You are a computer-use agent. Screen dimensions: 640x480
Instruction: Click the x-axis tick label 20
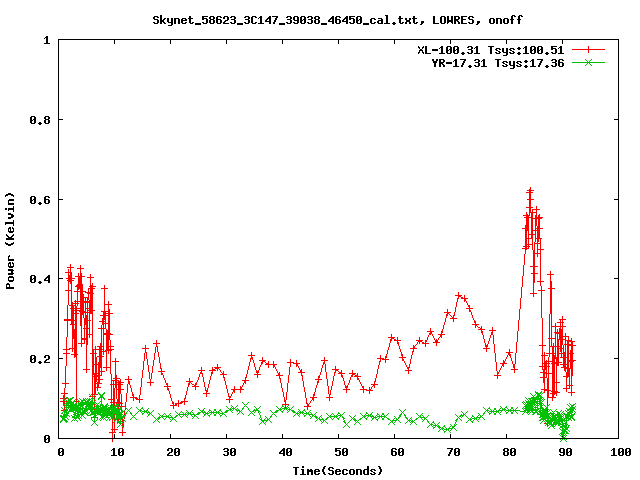tap(173, 452)
